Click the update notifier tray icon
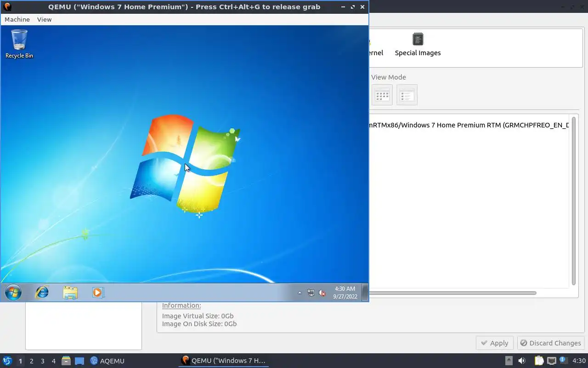 point(563,361)
